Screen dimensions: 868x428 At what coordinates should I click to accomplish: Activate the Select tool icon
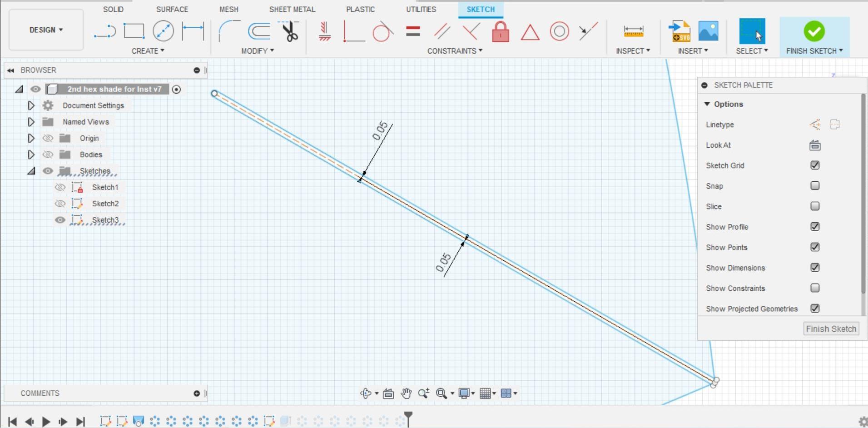(x=752, y=31)
